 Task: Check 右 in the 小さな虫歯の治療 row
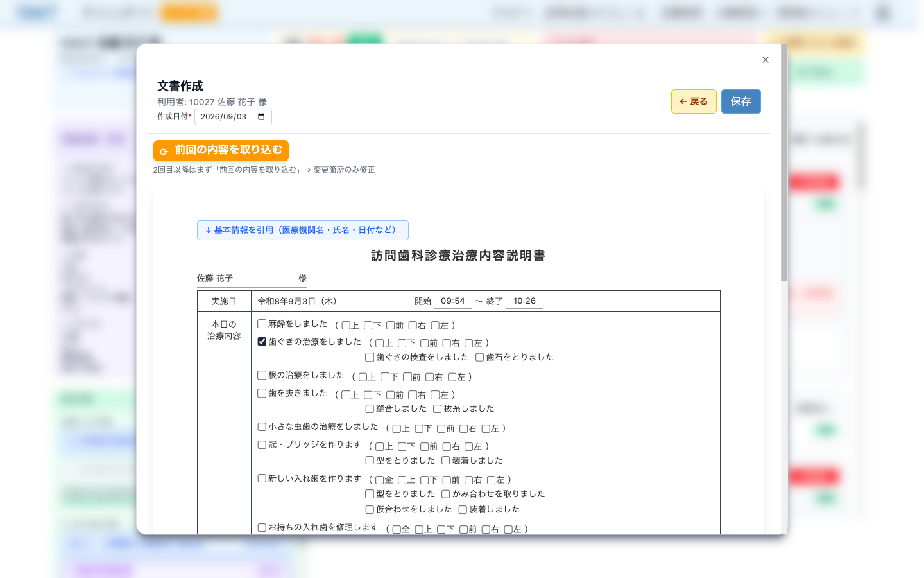pyautogui.click(x=463, y=428)
